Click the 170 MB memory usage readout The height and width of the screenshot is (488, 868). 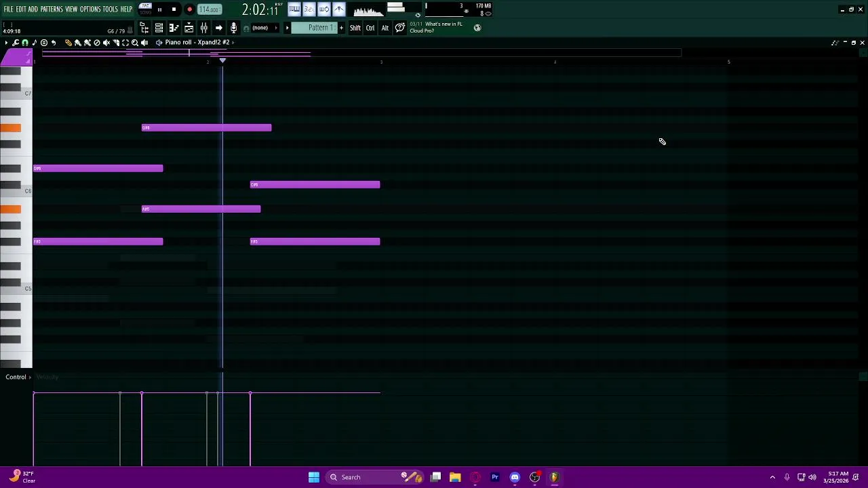[x=484, y=6]
